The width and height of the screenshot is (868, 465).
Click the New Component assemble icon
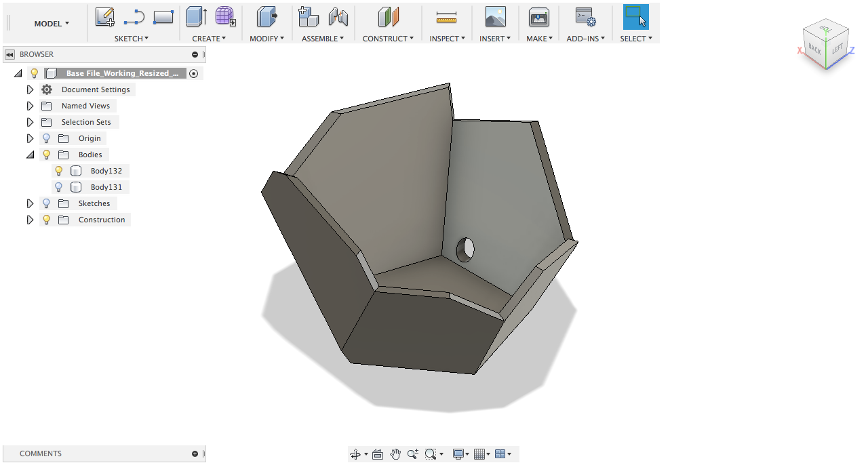309,17
